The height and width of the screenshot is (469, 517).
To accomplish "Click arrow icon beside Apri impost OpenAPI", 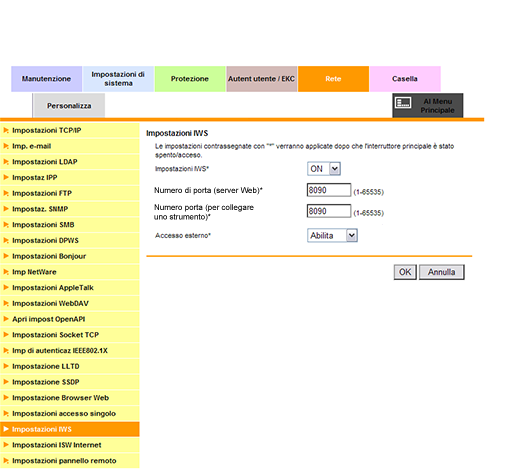I will (6, 319).
